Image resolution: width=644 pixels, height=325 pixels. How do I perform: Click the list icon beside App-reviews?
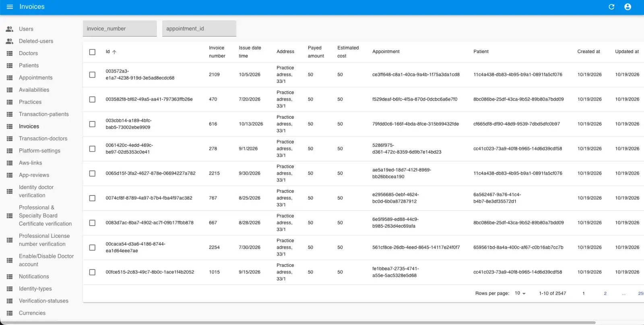[10, 175]
